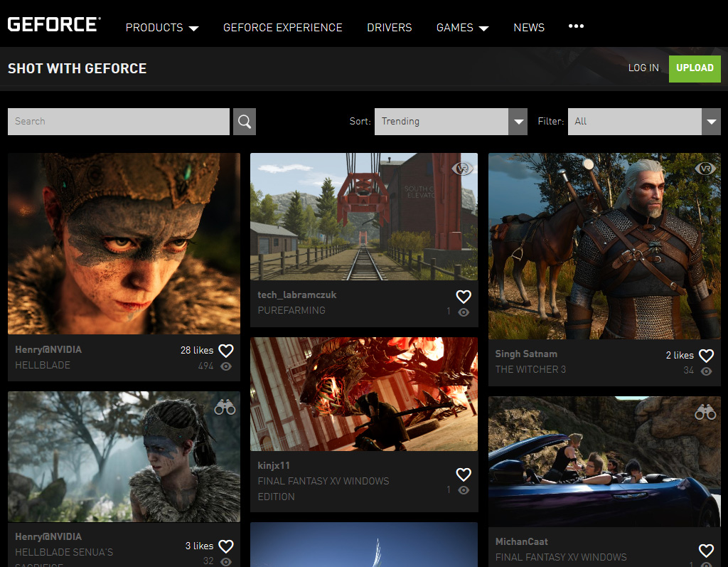
Task: Focus the Search text field
Action: [119, 122]
